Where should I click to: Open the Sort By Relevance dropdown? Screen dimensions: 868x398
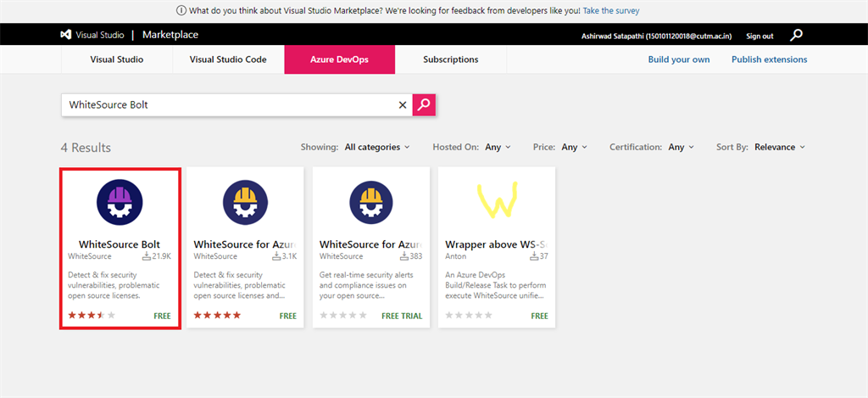[x=780, y=147]
